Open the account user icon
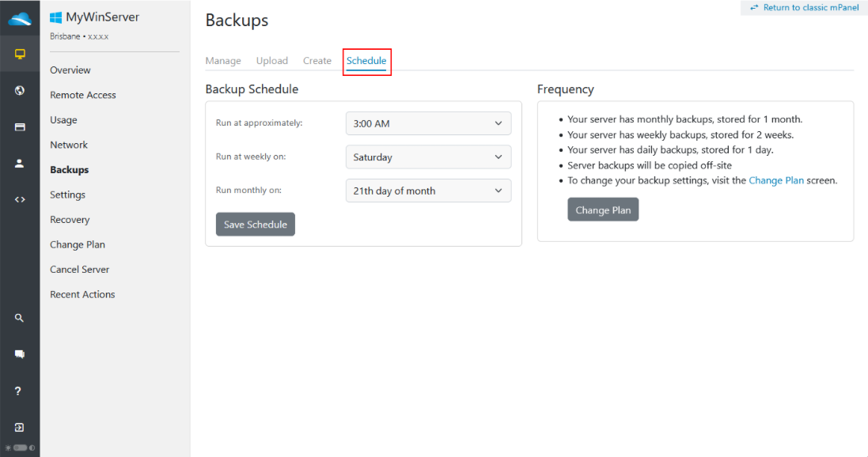The width and height of the screenshot is (868, 457). [x=19, y=163]
